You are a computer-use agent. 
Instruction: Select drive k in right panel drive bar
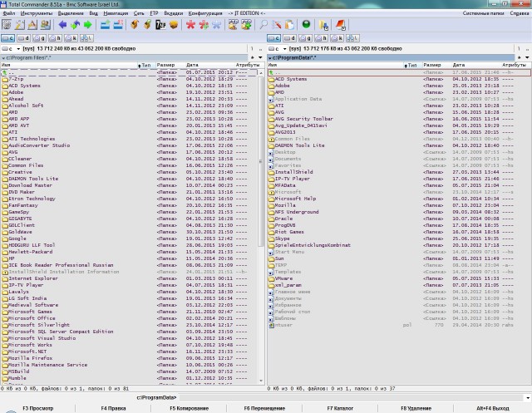[337, 38]
